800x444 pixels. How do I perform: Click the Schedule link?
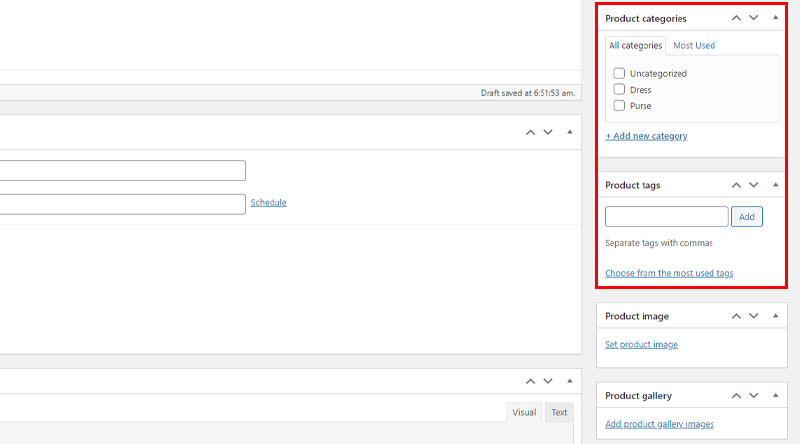click(268, 203)
